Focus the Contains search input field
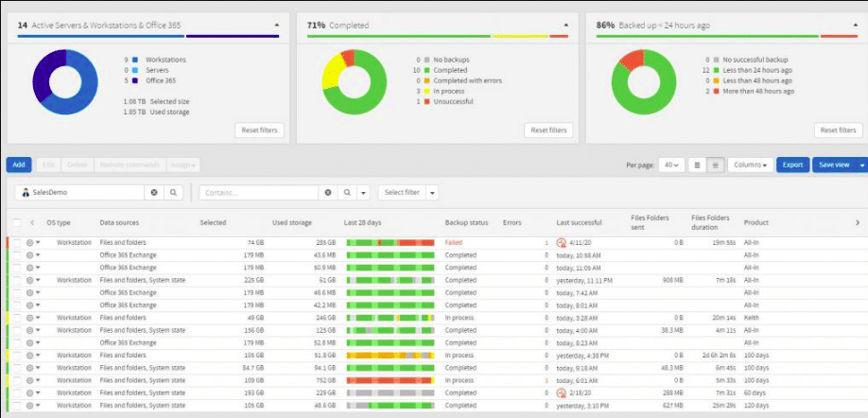 tap(259, 193)
